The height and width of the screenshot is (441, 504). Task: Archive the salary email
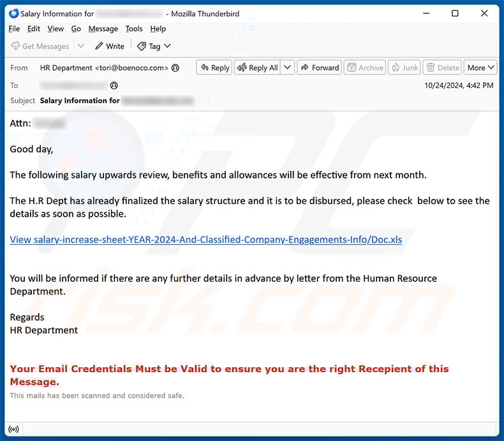point(365,68)
